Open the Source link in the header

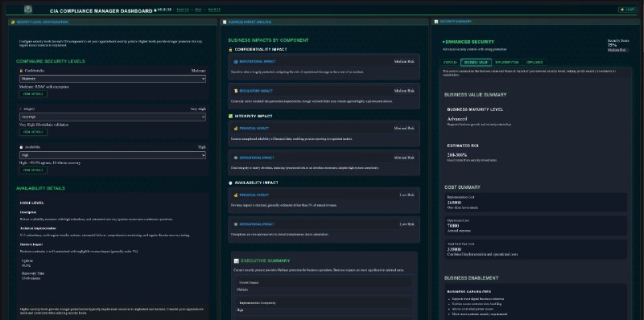click(x=183, y=9)
